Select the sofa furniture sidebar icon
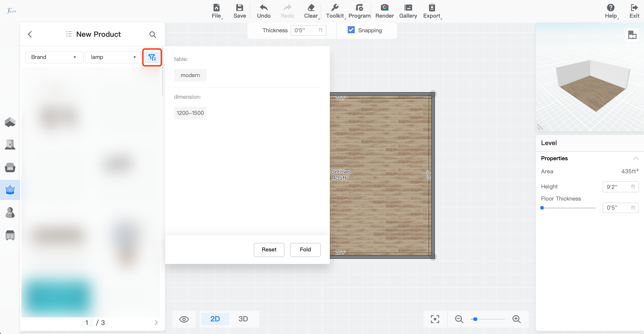The height and width of the screenshot is (334, 644). click(x=10, y=167)
